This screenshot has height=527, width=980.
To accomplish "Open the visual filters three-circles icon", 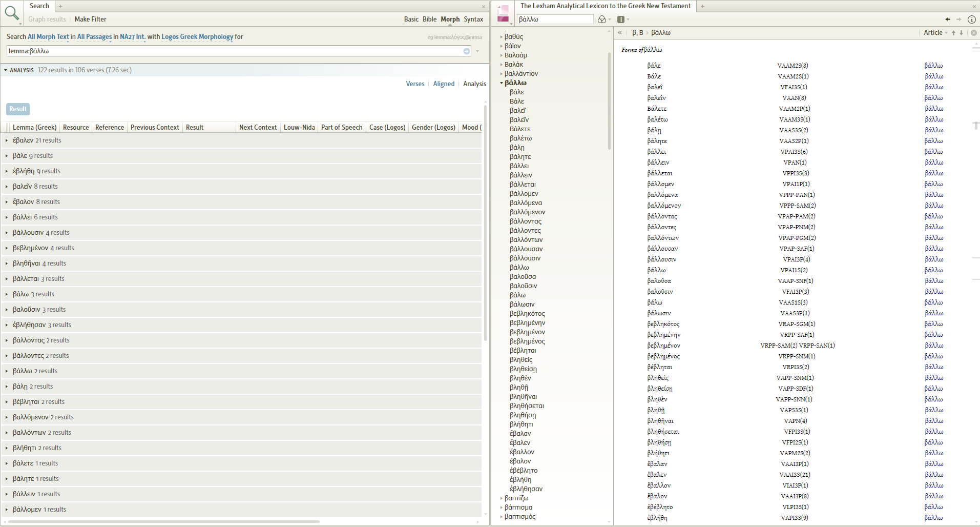I will pyautogui.click(x=602, y=19).
